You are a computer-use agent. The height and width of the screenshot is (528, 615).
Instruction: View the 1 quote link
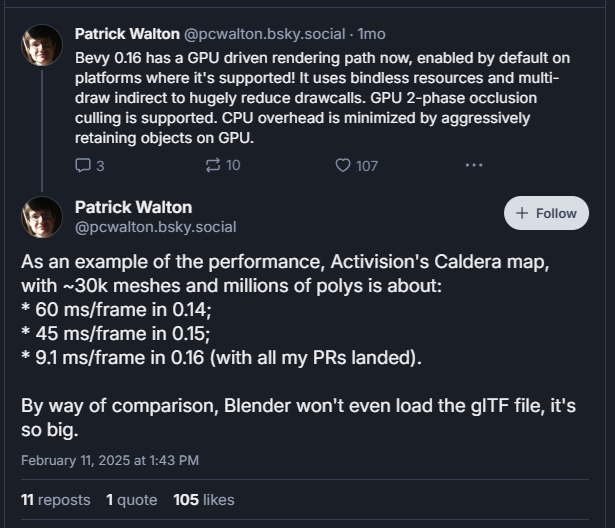pyautogui.click(x=132, y=499)
